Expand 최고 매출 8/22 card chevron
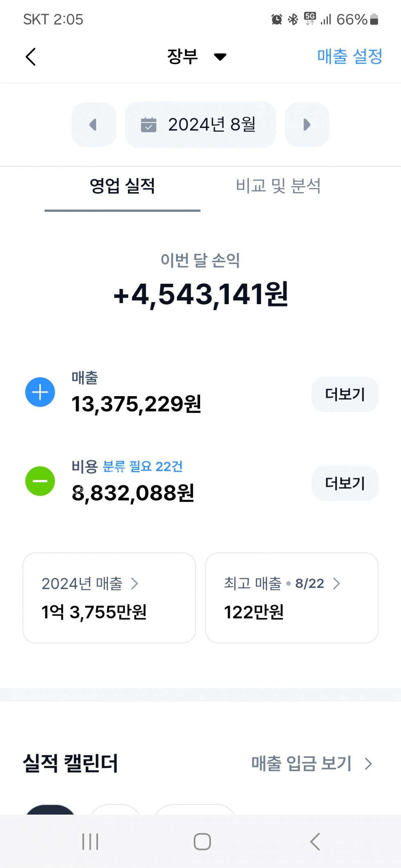The height and width of the screenshot is (868, 401). coord(336,583)
